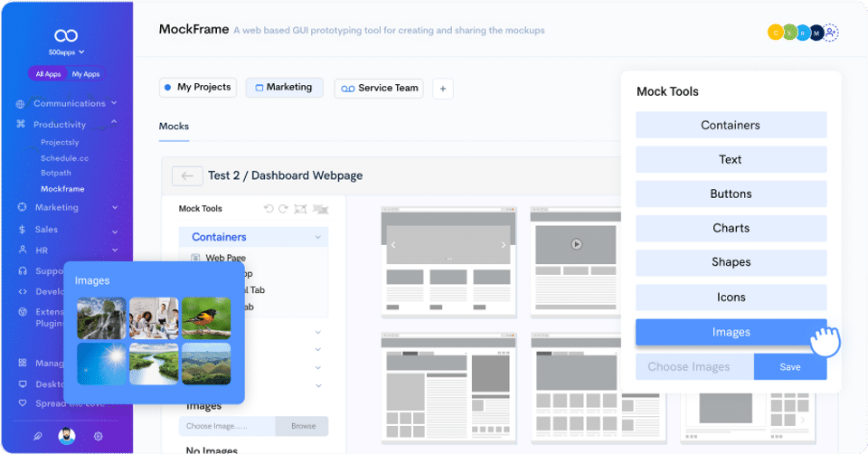Choose Shapes in Mock Tools popup
Viewport: 868px width, 454px height.
click(731, 262)
